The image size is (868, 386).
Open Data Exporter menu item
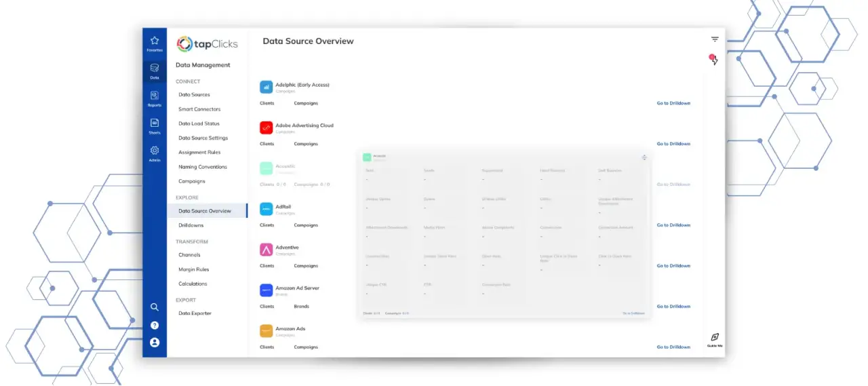pos(195,313)
